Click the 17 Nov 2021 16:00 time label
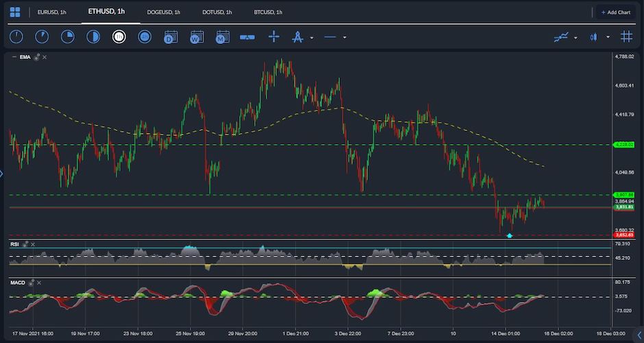 pos(32,333)
